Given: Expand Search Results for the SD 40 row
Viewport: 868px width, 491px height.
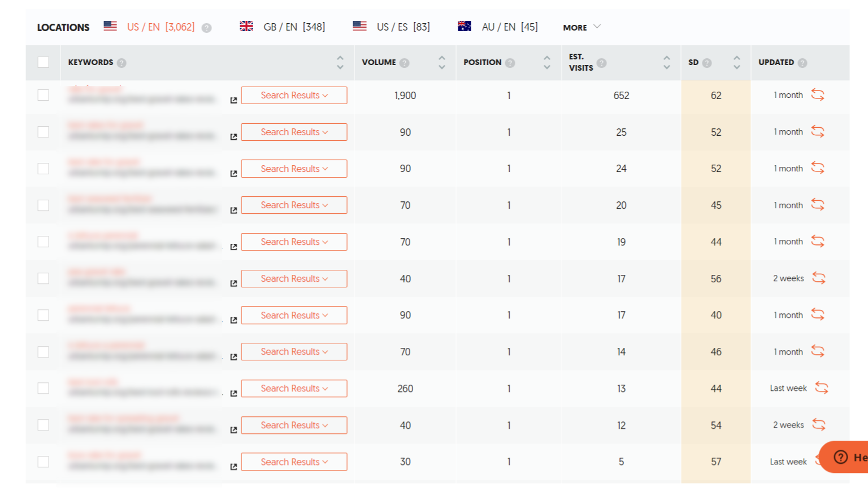Looking at the screenshot, I should click(294, 315).
